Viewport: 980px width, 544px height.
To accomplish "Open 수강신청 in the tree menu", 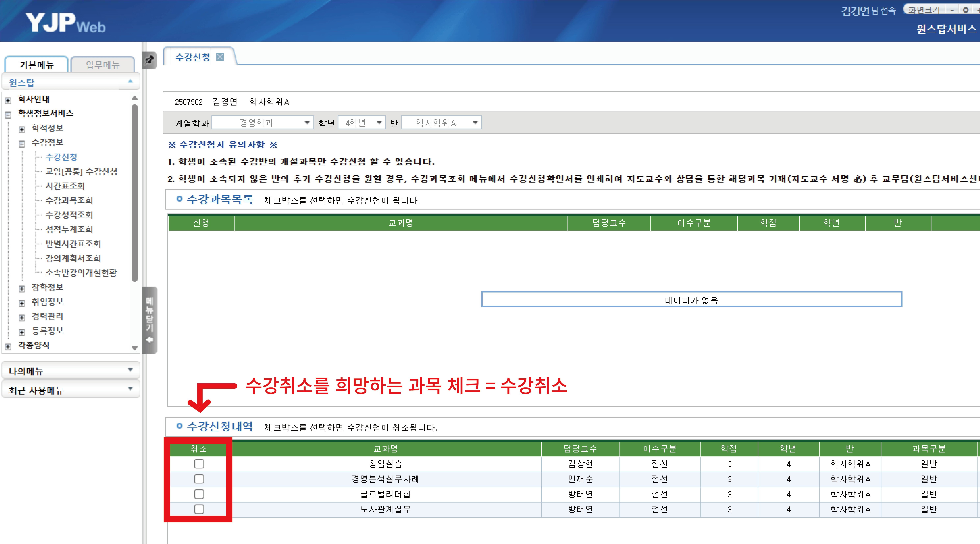I will click(x=61, y=157).
